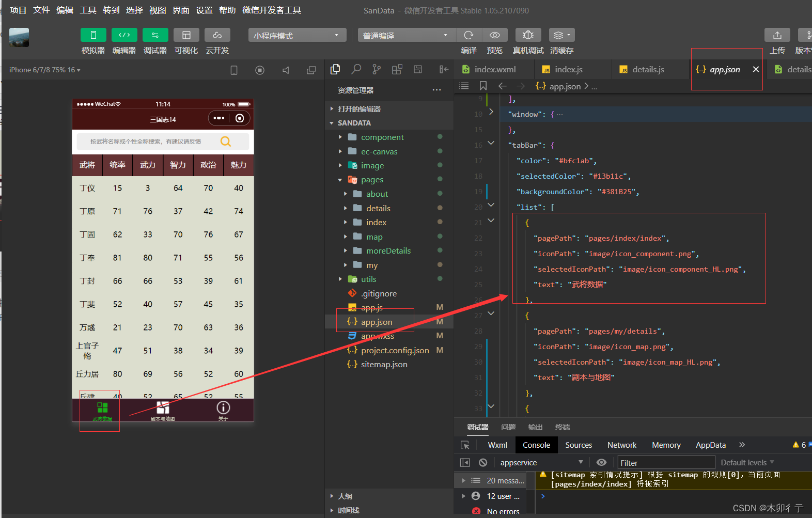812x518 pixels.
Task: Switch to the 问题 panel tab
Action: tap(508, 427)
